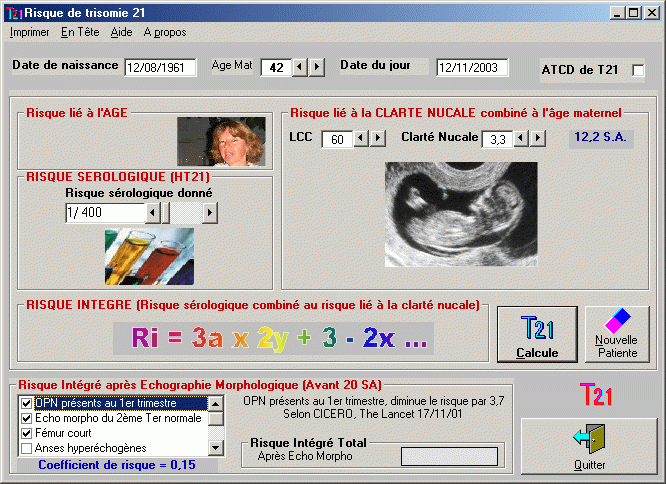Check the Anses hyperéchogènes checkbox
666x484 pixels.
26,448
